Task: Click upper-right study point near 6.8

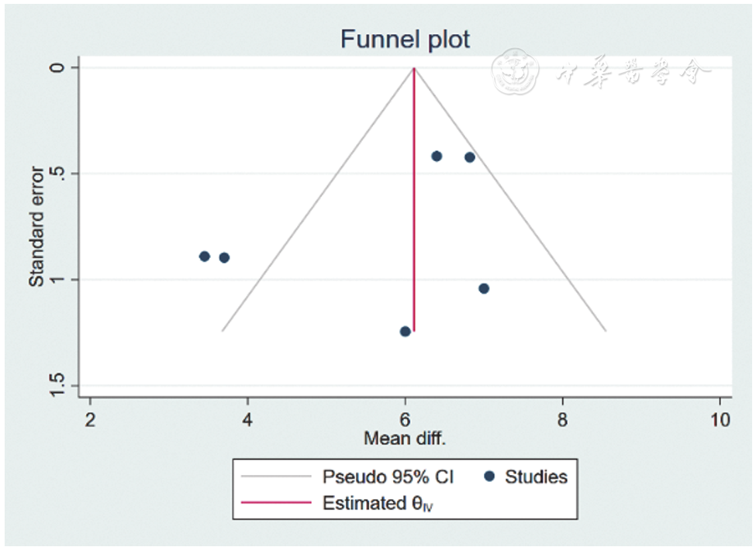Action: [470, 157]
